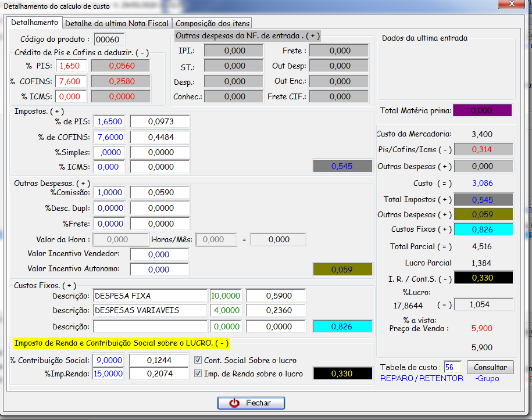Click the DESPESA FIXA description field

pyautogui.click(x=150, y=296)
